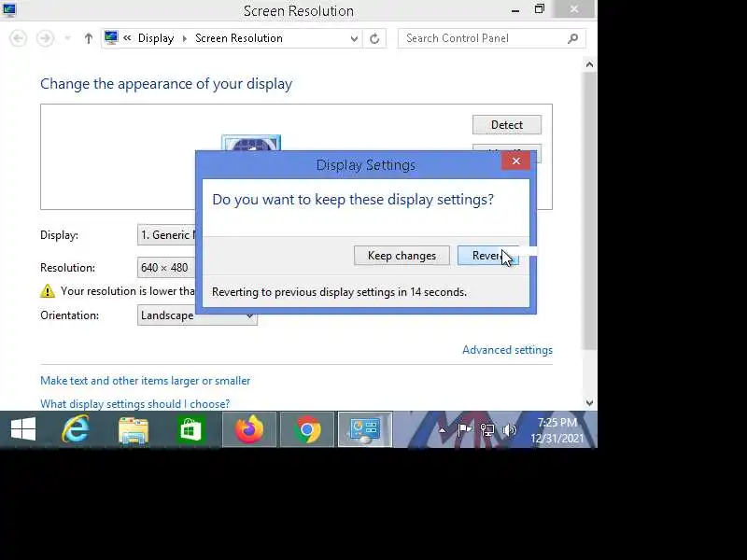Launch Firefox from taskbar
The image size is (747, 560).
249,429
